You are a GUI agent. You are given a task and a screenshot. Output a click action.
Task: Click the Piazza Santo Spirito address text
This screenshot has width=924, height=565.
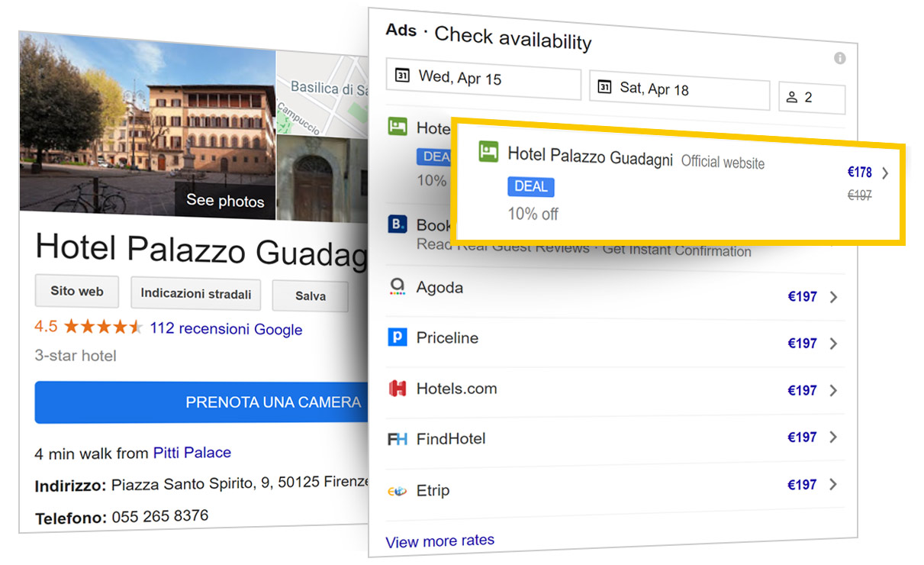240,485
